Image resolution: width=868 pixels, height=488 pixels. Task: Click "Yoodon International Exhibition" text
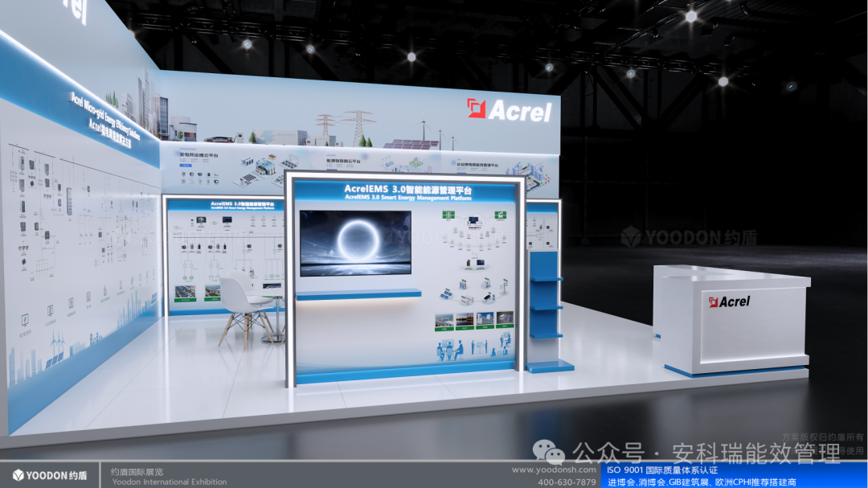[170, 482]
